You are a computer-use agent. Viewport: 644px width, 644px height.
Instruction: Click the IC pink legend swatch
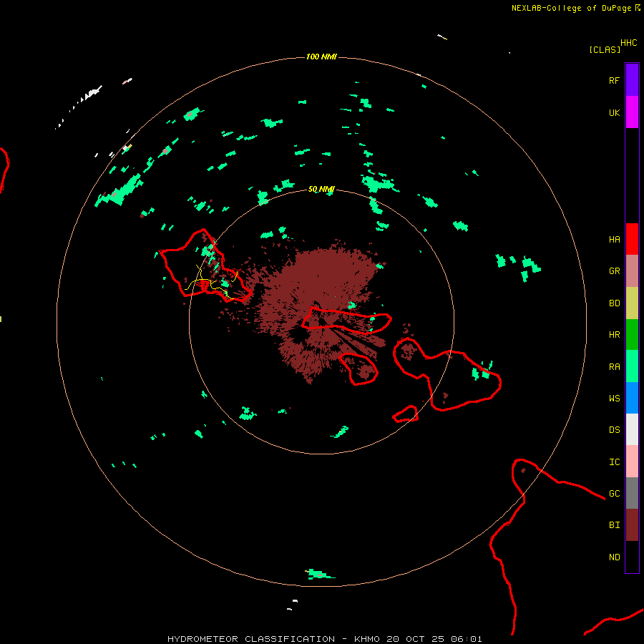pos(632,462)
